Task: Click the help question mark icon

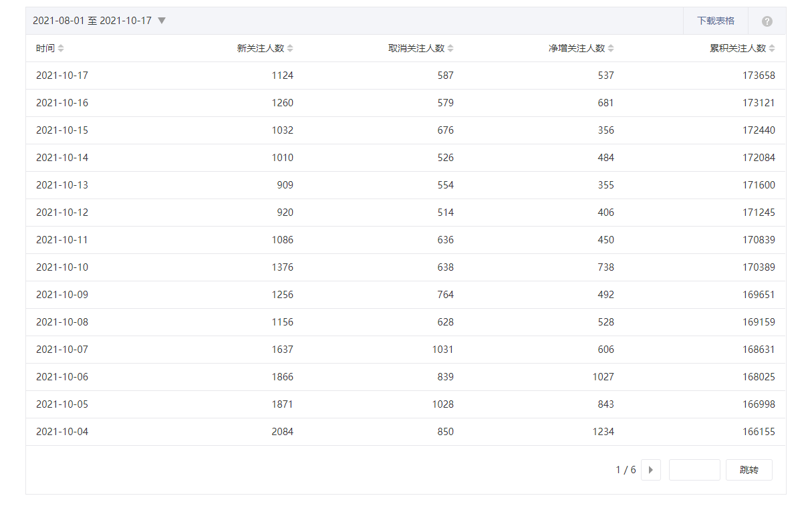Action: (x=767, y=21)
